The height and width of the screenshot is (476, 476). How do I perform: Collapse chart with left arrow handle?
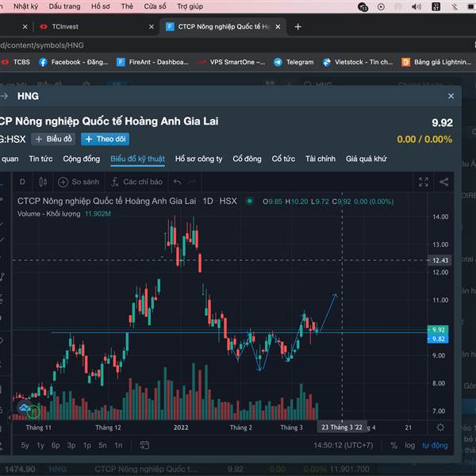[10, 418]
